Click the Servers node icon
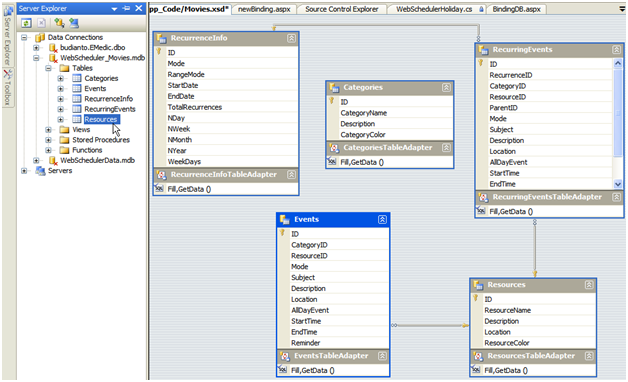The image size is (628, 382). pos(40,171)
